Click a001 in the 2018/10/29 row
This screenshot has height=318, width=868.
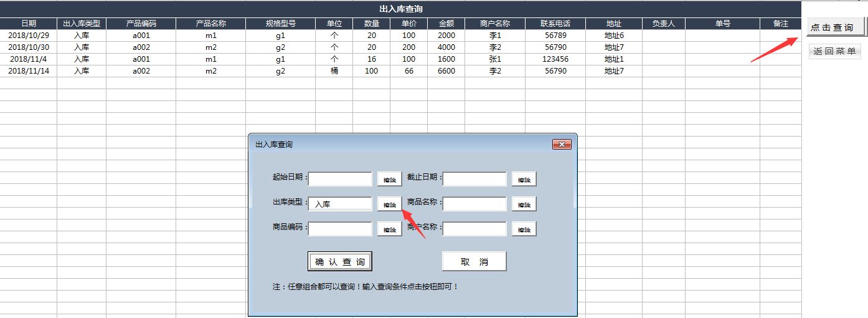(141, 36)
